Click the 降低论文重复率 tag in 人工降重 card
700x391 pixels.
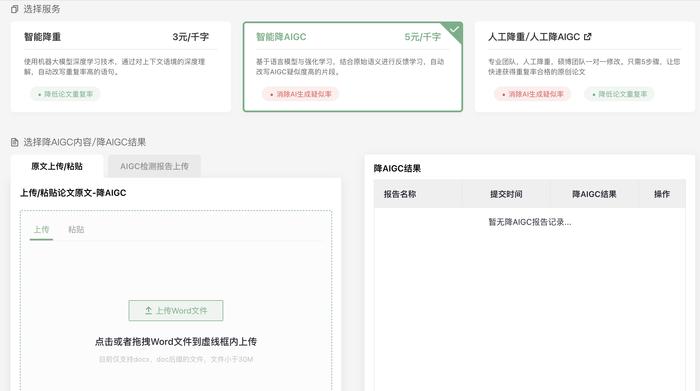(x=619, y=94)
